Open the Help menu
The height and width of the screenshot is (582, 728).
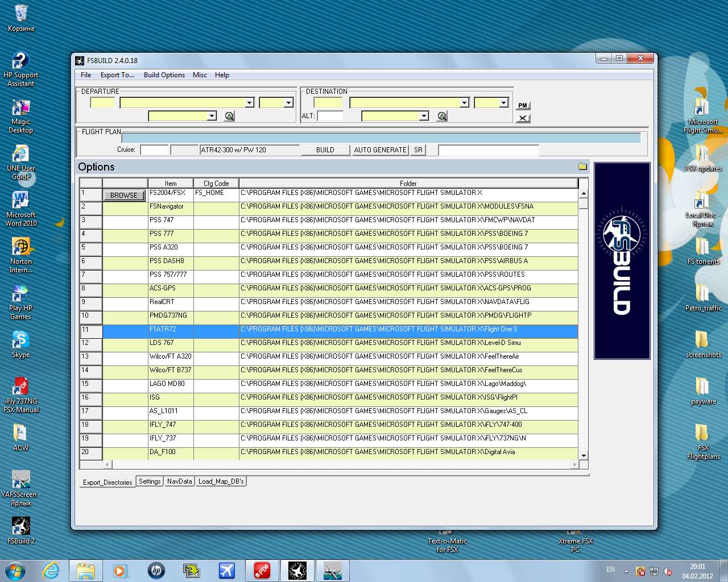[222, 75]
